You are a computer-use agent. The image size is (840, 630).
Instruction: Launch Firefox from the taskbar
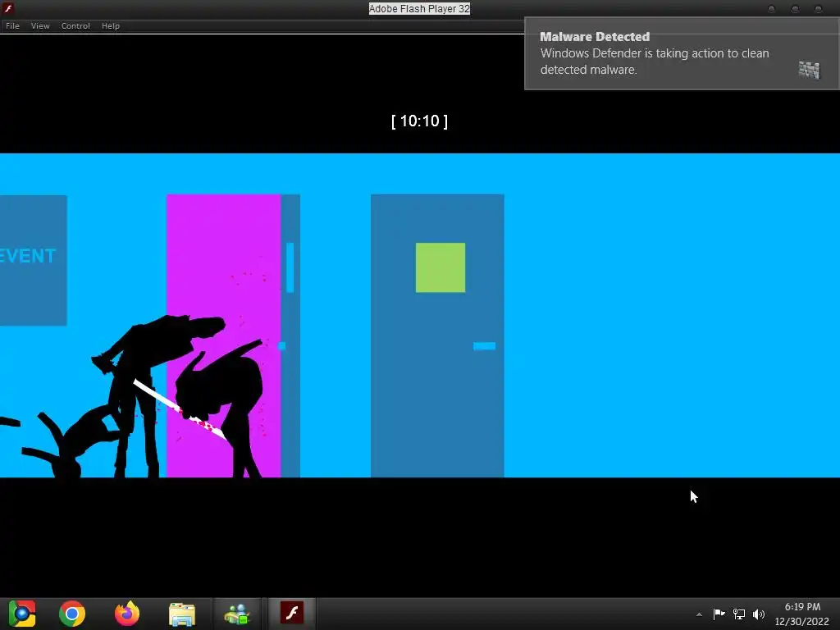127,614
